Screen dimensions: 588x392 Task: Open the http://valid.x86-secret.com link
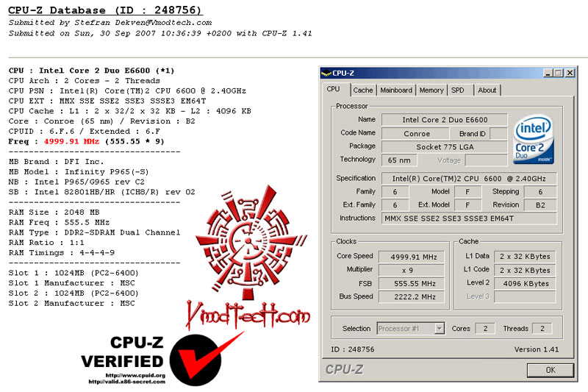point(126,382)
